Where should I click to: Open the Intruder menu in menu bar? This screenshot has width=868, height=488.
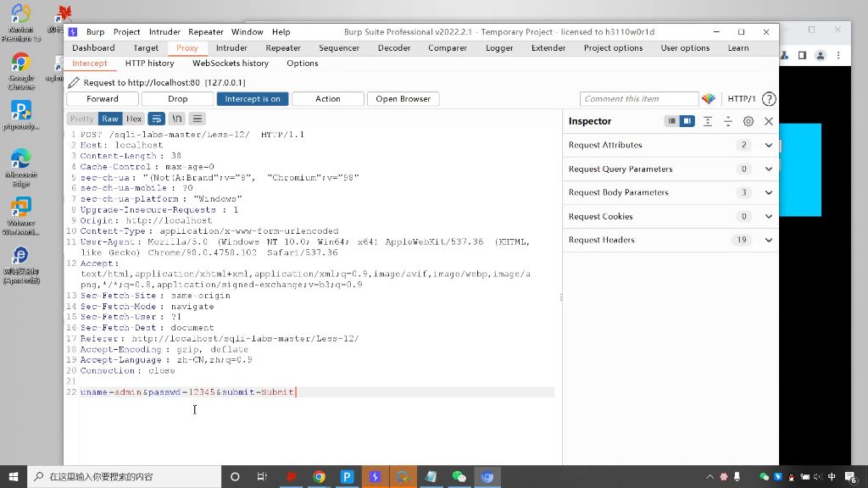point(164,32)
